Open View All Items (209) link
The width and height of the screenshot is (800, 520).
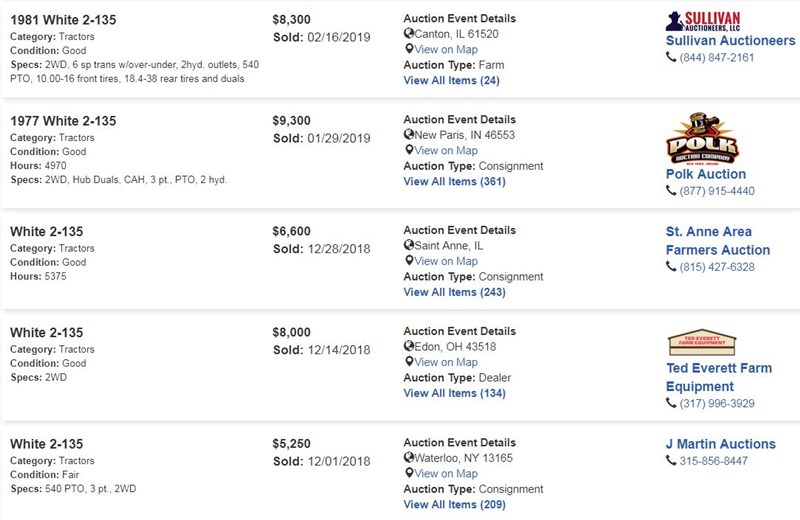pyautogui.click(x=455, y=505)
